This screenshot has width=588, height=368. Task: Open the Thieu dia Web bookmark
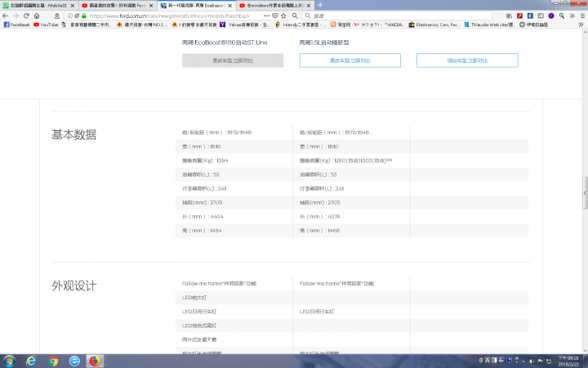pyautogui.click(x=489, y=25)
